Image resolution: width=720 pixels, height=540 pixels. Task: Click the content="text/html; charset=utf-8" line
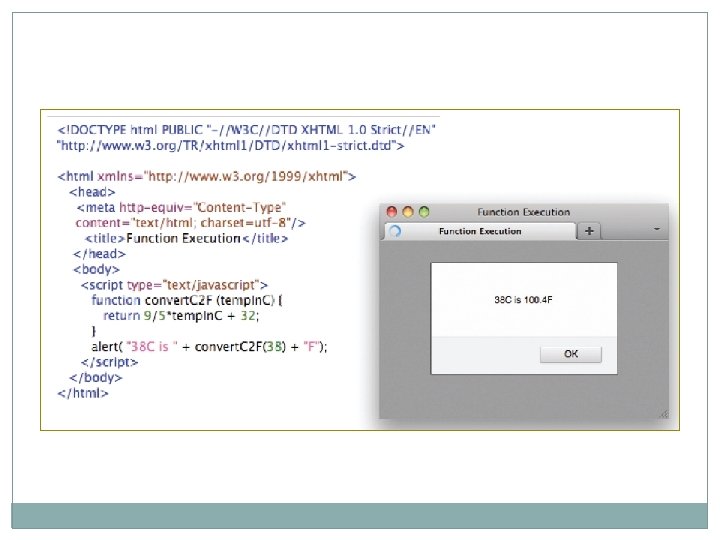click(x=191, y=223)
